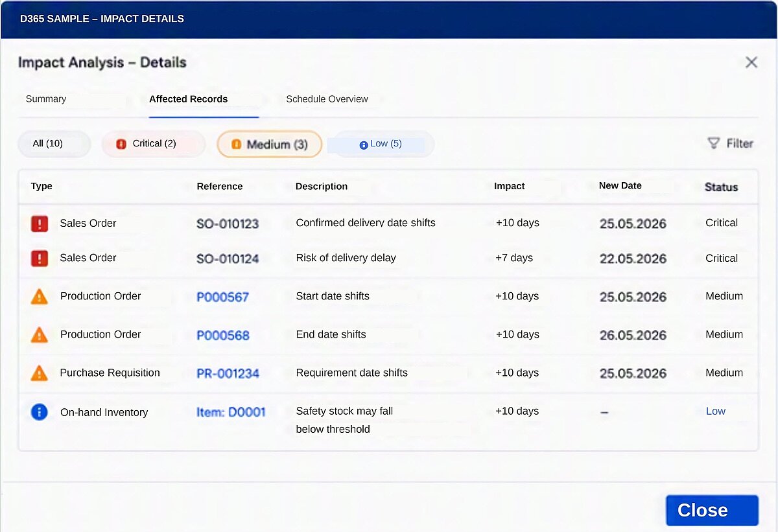Click warning triangle for P000567 row
The height and width of the screenshot is (532, 778).
pyautogui.click(x=40, y=297)
